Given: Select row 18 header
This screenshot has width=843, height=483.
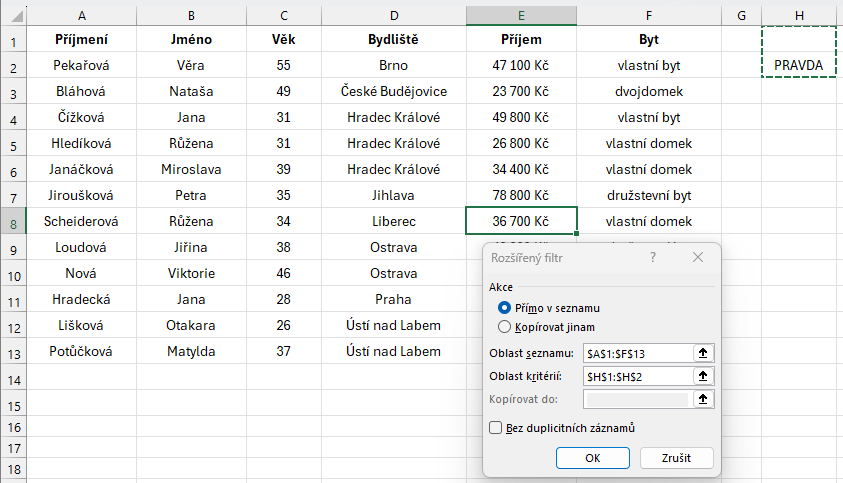Looking at the screenshot, I should 13,469.
